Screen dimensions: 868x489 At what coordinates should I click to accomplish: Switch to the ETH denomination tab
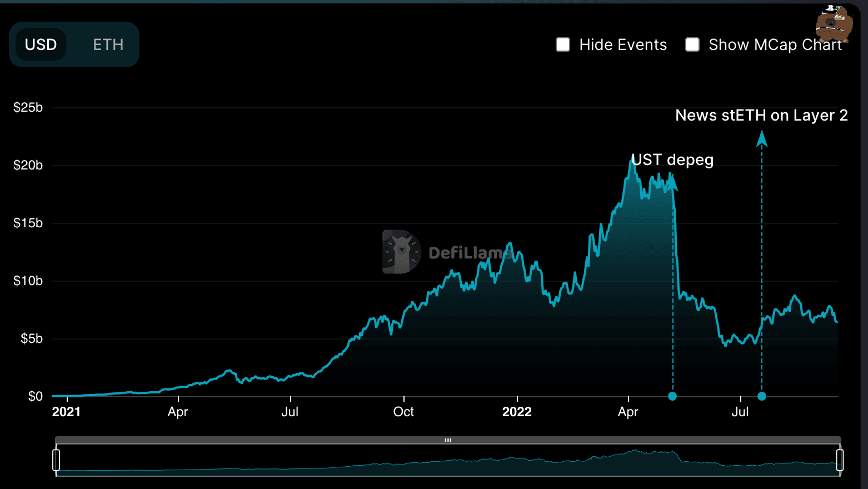point(108,44)
